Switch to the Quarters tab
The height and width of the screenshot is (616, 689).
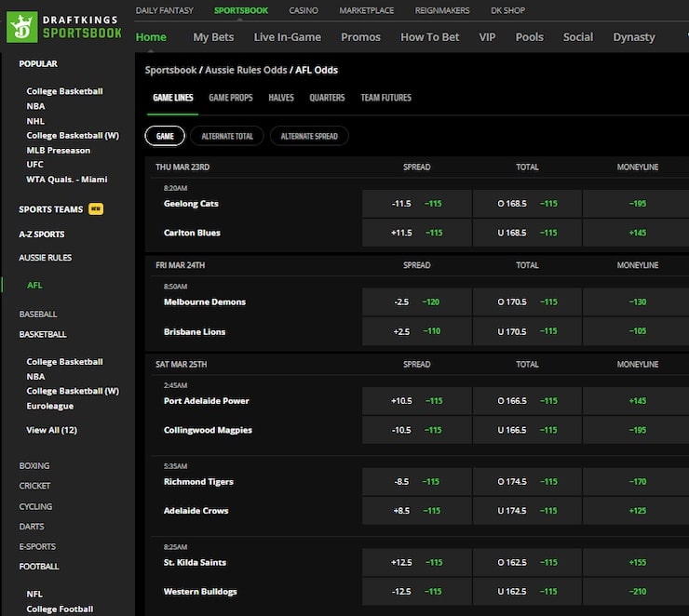tap(327, 98)
